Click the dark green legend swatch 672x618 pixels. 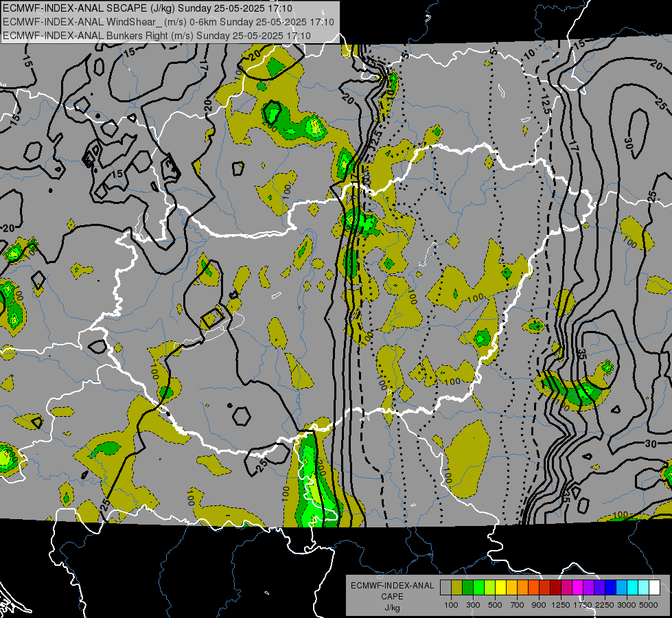click(467, 587)
